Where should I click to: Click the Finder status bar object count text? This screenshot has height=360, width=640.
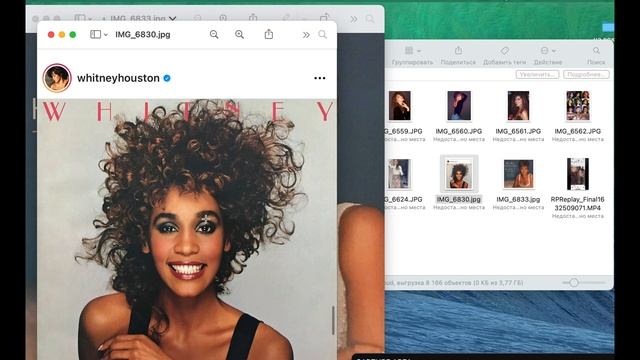pos(454,282)
